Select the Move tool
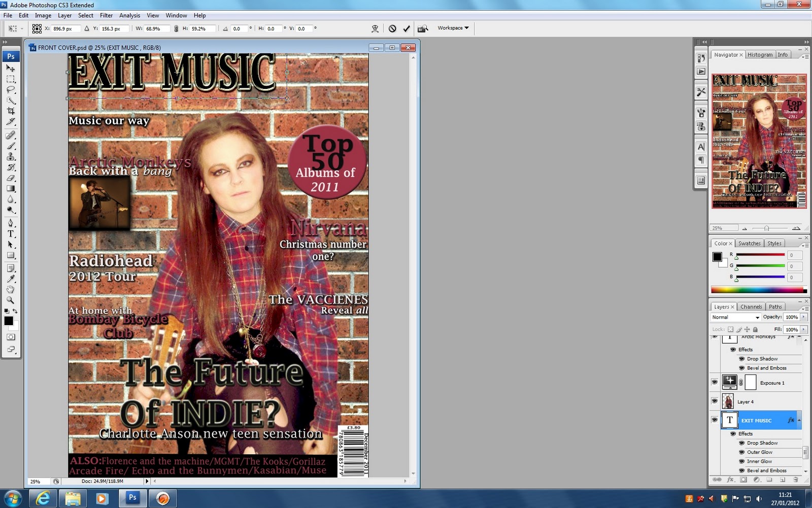Image resolution: width=812 pixels, height=508 pixels. coord(11,68)
